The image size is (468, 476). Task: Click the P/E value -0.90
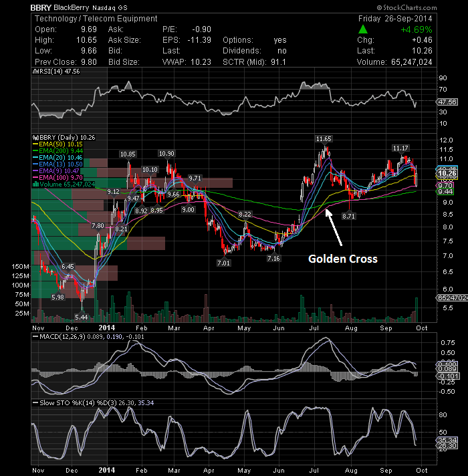point(201,29)
